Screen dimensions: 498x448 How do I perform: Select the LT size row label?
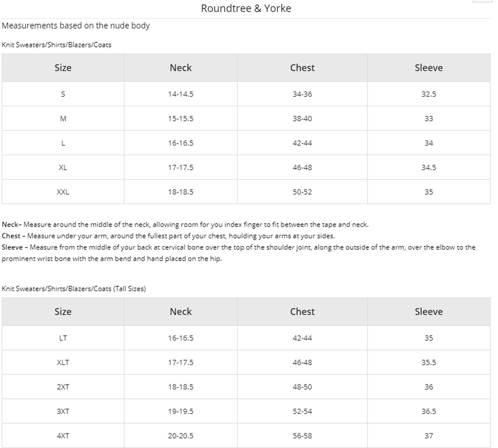[63, 338]
